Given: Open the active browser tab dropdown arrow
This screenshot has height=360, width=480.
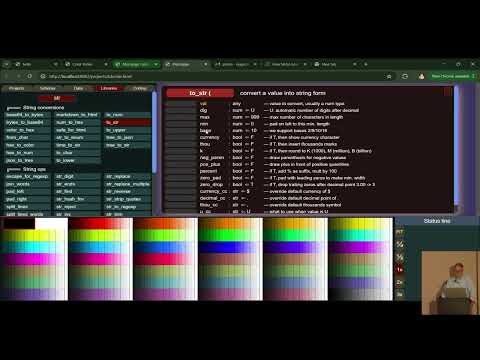Looking at the screenshot, I should pyautogui.click(x=156, y=64).
